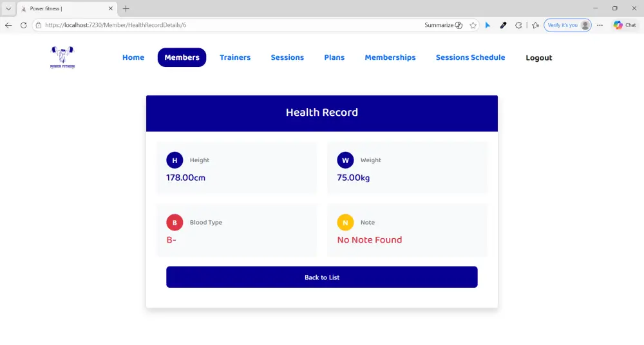Click the blue play arrow toolbar icon
This screenshot has width=644, height=345.
(x=488, y=25)
